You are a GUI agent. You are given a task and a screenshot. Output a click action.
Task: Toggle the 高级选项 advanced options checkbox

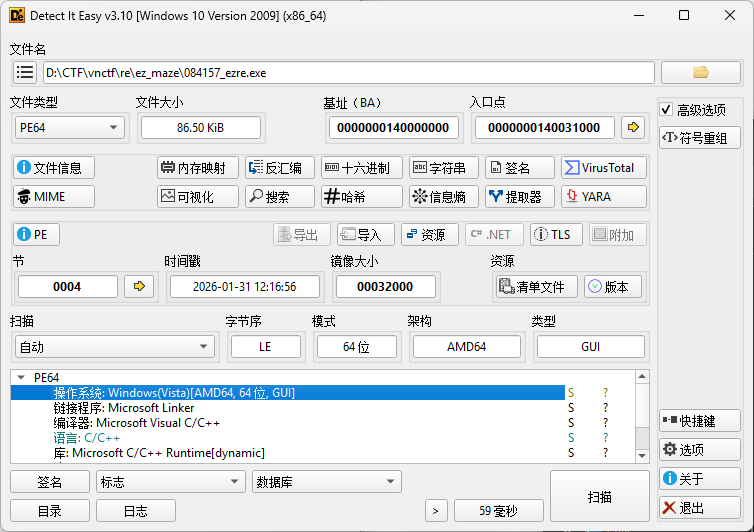coord(667,110)
